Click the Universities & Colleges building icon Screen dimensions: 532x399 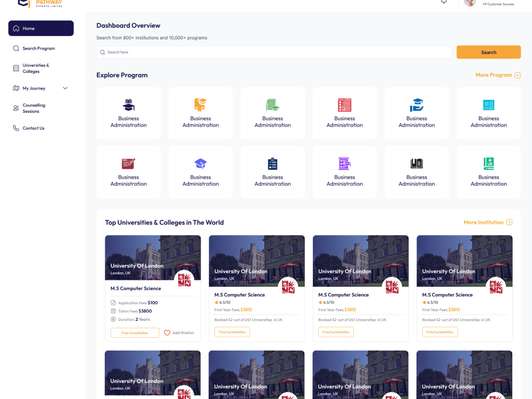tap(16, 68)
